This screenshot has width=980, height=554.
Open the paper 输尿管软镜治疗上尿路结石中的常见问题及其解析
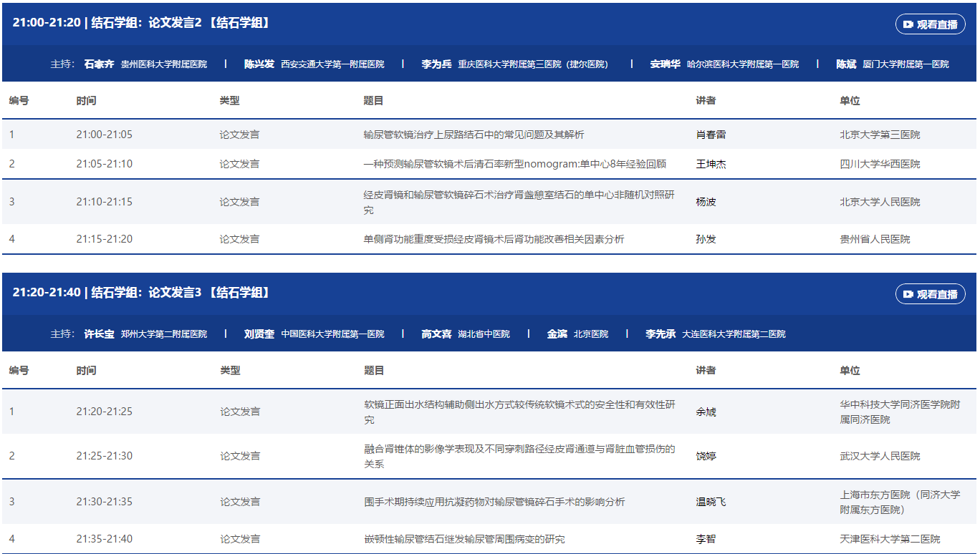[474, 135]
